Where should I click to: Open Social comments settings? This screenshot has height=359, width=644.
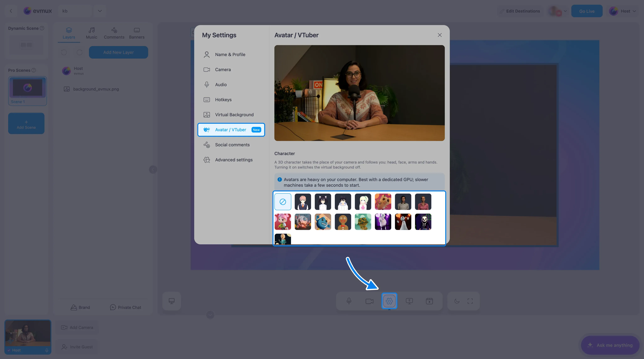pyautogui.click(x=231, y=145)
